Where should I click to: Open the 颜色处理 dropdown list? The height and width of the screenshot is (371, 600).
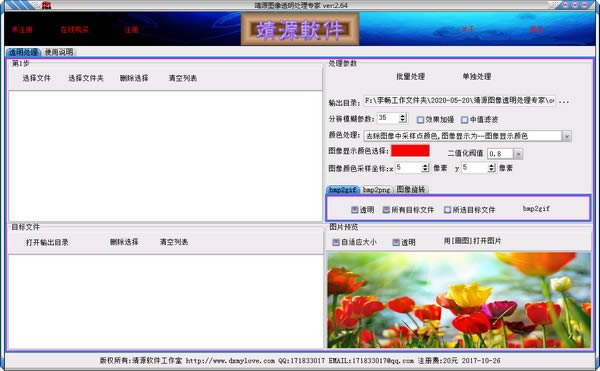point(567,136)
